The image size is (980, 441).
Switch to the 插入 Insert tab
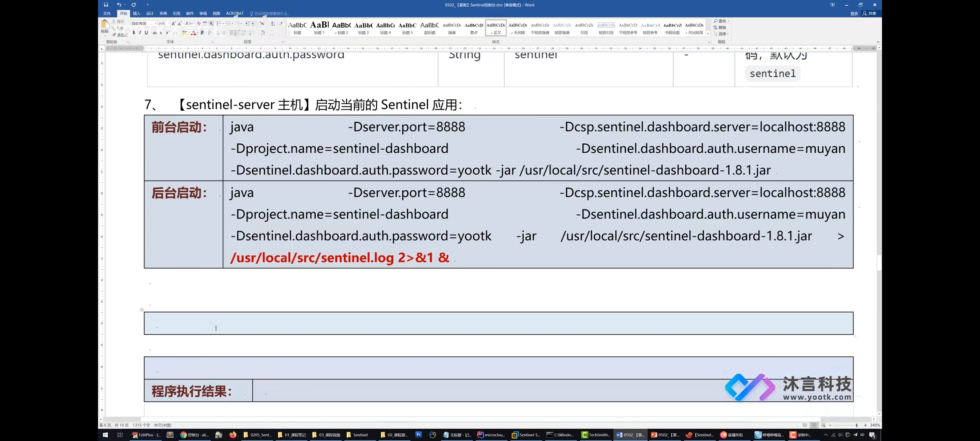click(x=136, y=13)
